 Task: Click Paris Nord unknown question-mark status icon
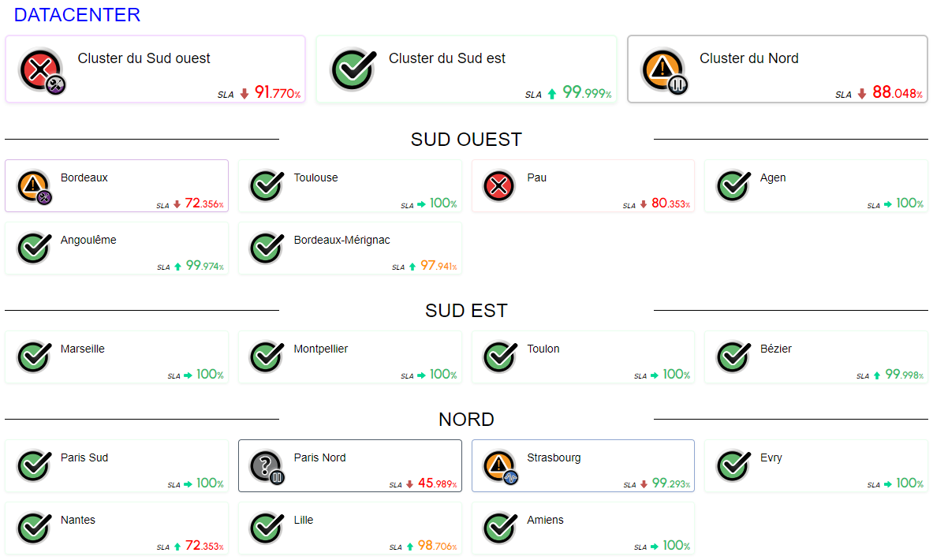click(265, 466)
